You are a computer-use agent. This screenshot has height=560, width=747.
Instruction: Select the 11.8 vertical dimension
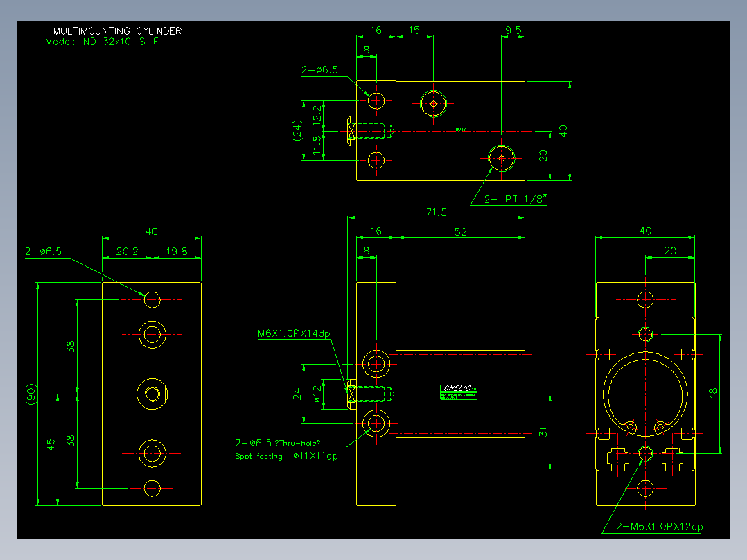coord(317,145)
